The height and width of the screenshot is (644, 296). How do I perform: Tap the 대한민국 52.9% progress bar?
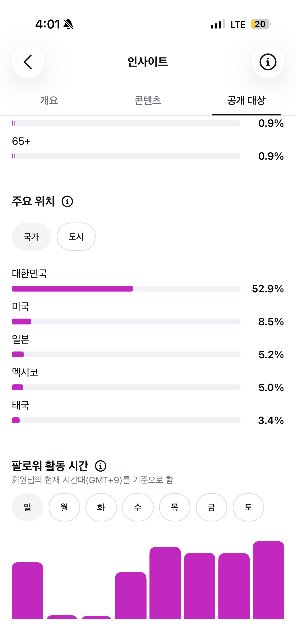126,289
